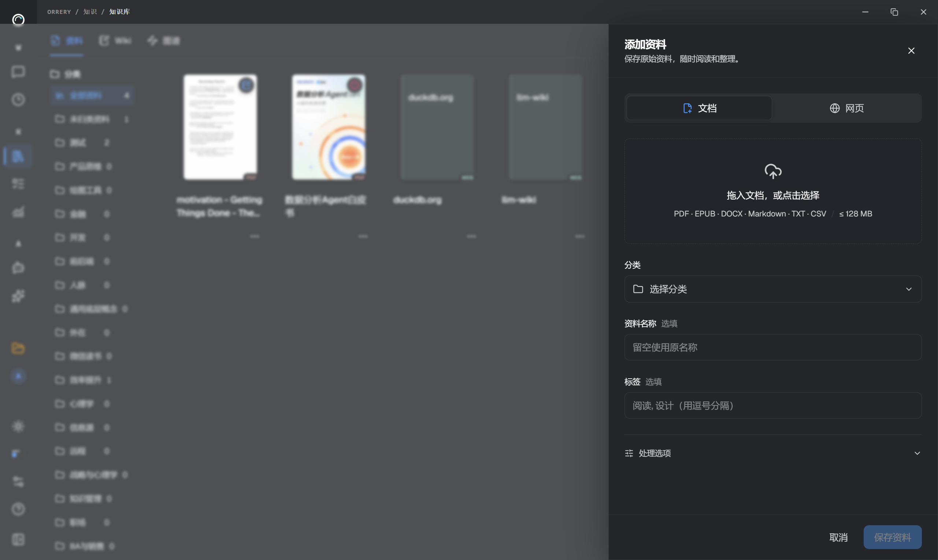Viewport: 938px width, 560px height.
Task: Expand the 处理选项 section
Action: coord(773,453)
